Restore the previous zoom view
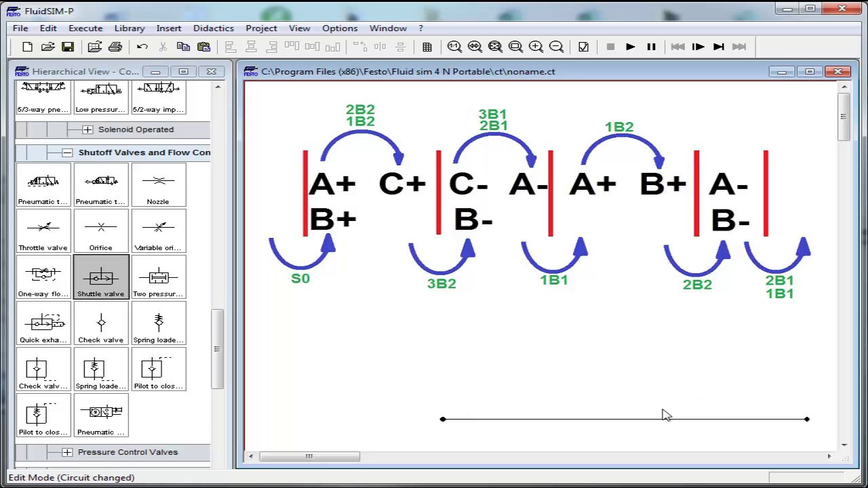This screenshot has height=488, width=868. pyautogui.click(x=475, y=47)
